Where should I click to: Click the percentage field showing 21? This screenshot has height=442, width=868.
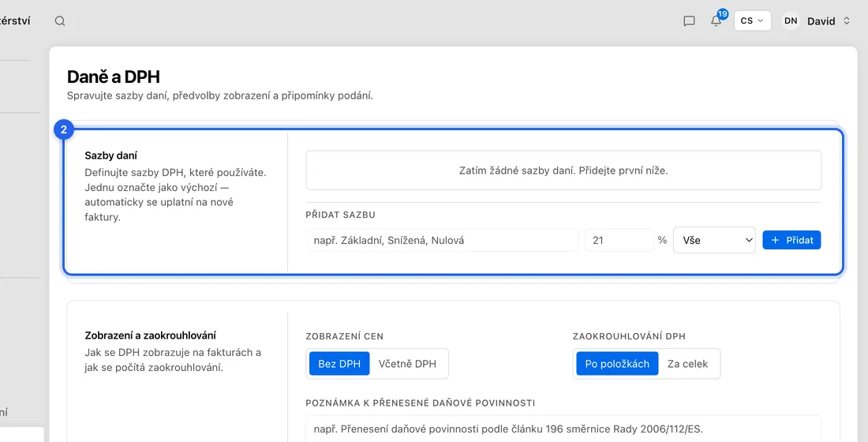coord(619,241)
